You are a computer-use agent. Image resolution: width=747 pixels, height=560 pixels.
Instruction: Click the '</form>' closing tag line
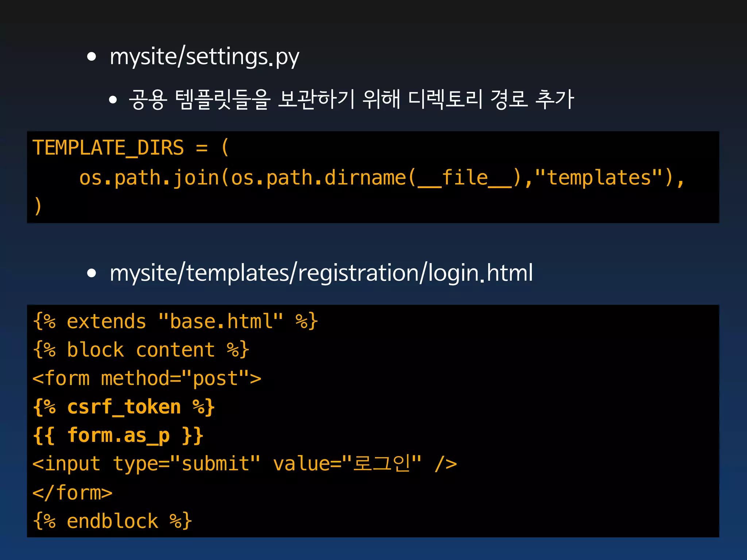point(72,493)
